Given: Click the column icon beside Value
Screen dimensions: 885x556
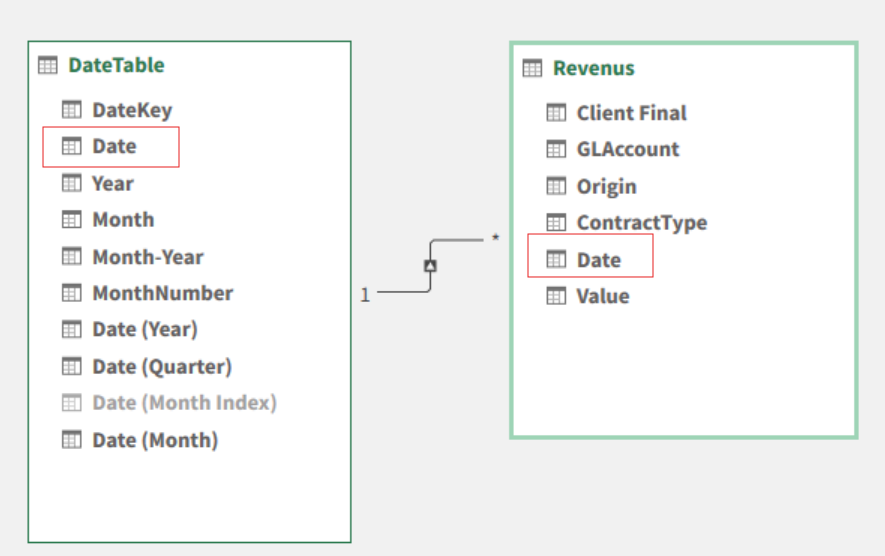Looking at the screenshot, I should (556, 296).
